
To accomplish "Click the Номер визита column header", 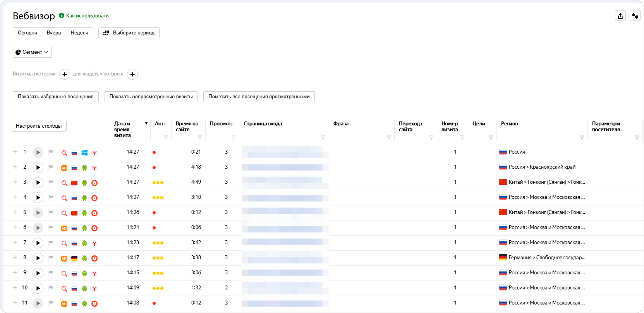I will (450, 127).
